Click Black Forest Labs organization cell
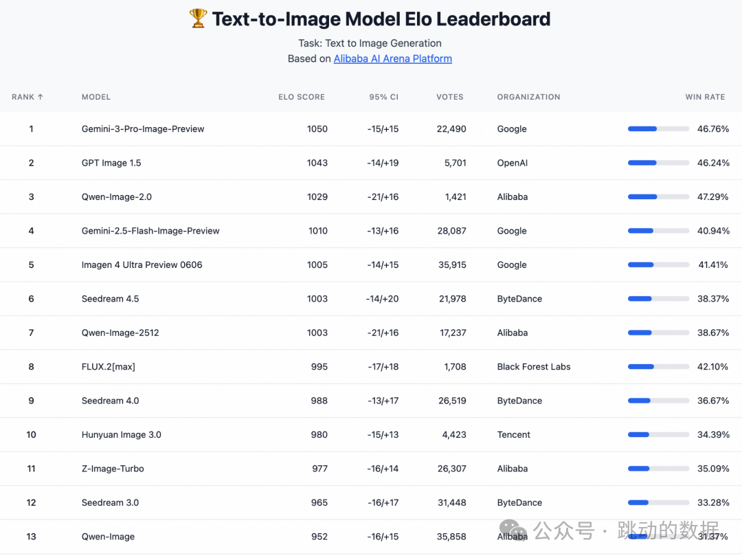Screen dimensions: 742x560 (534, 366)
